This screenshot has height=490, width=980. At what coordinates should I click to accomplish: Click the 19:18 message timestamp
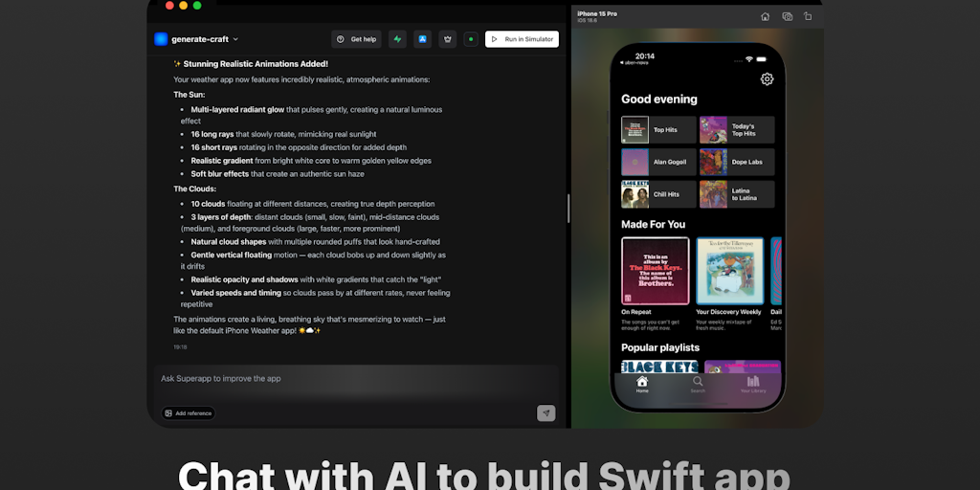tap(180, 346)
